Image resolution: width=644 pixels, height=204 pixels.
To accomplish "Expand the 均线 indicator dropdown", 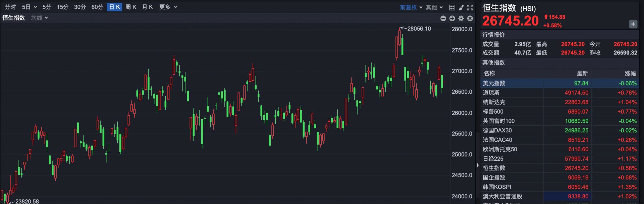I will point(40,18).
